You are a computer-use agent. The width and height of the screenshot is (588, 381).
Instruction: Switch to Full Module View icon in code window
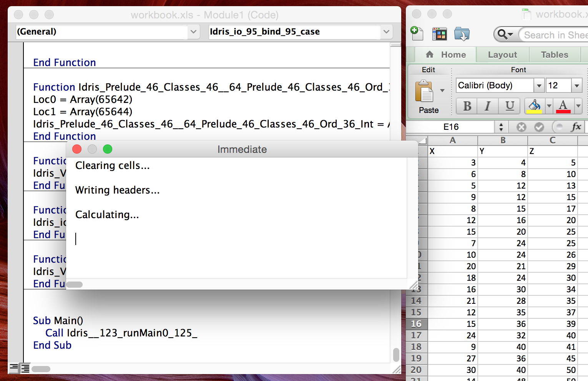25,368
